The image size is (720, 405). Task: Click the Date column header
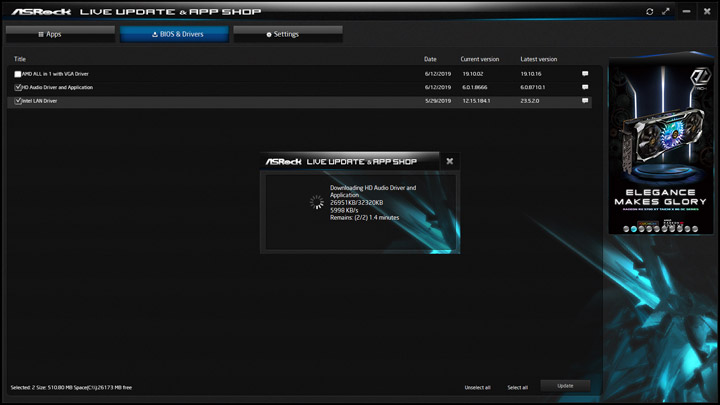pyautogui.click(x=430, y=59)
